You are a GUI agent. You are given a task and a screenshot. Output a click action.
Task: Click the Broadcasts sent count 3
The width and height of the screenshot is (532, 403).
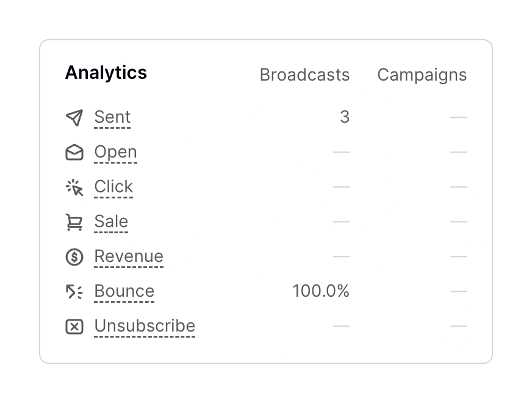pos(345,117)
